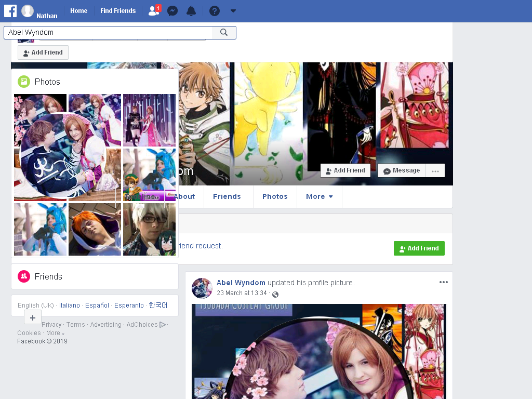Open the Messenger icon in top bar
The height and width of the screenshot is (399, 532).
tap(172, 11)
